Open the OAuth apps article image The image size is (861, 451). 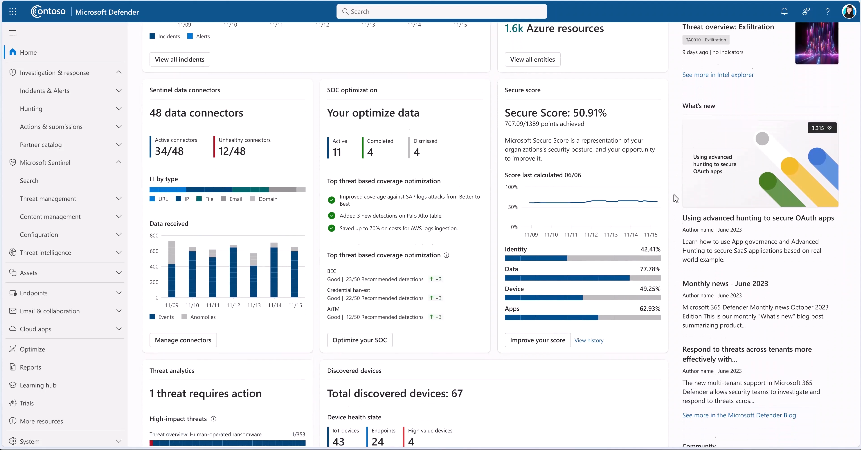click(x=761, y=164)
